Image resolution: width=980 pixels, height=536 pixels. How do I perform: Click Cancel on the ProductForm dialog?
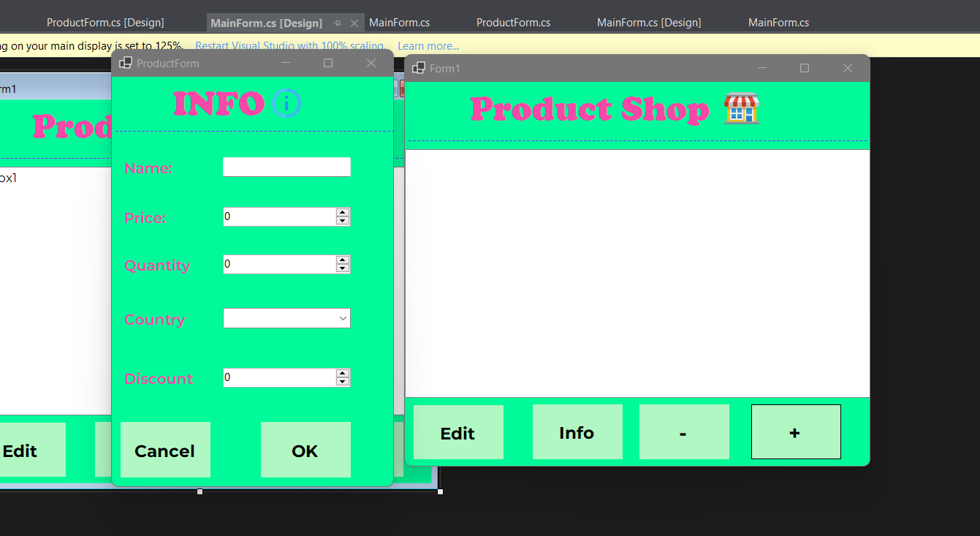tap(164, 450)
